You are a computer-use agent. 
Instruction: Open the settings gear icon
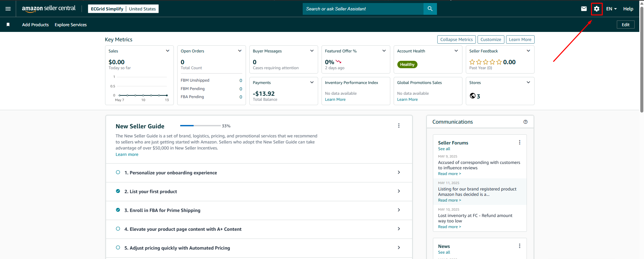coord(597,9)
